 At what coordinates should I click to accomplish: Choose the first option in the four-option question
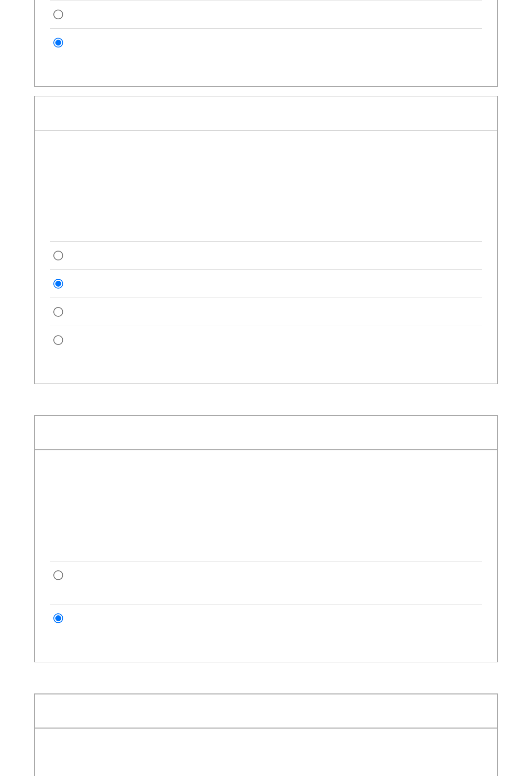tap(58, 256)
